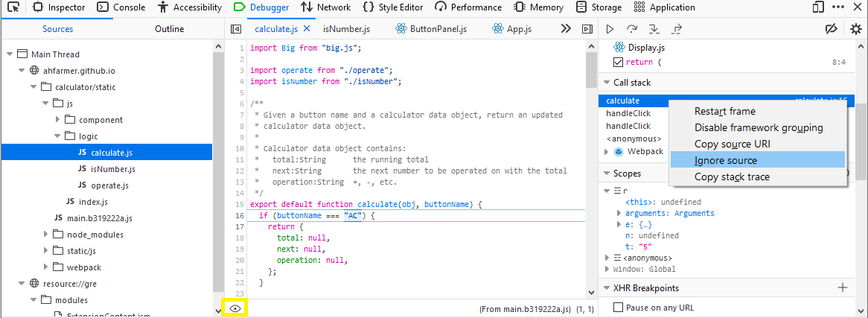868x318 pixels.
Task: Click the Step over icon
Action: click(x=632, y=29)
